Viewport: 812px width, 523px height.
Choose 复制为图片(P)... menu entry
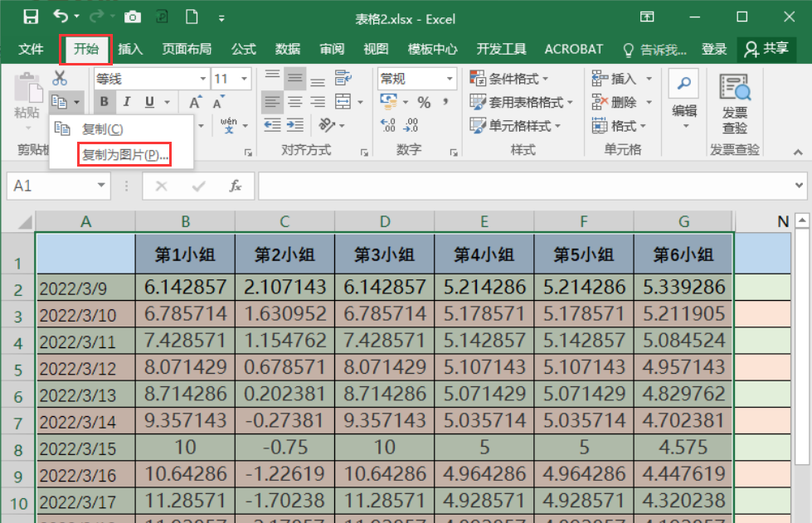tap(124, 155)
